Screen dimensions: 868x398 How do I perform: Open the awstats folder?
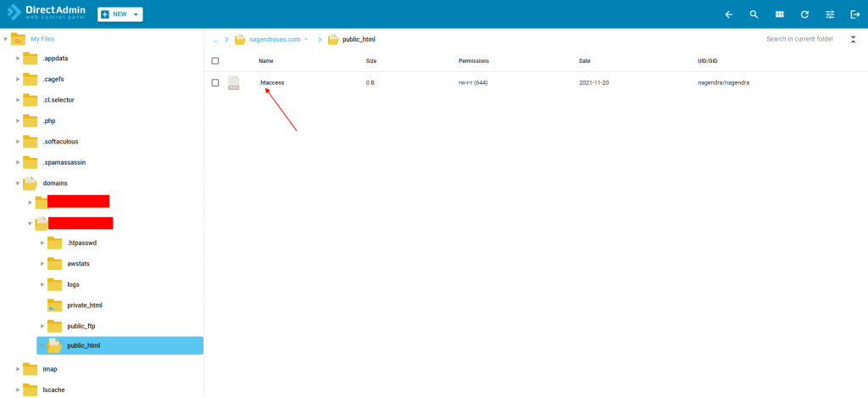[78, 264]
